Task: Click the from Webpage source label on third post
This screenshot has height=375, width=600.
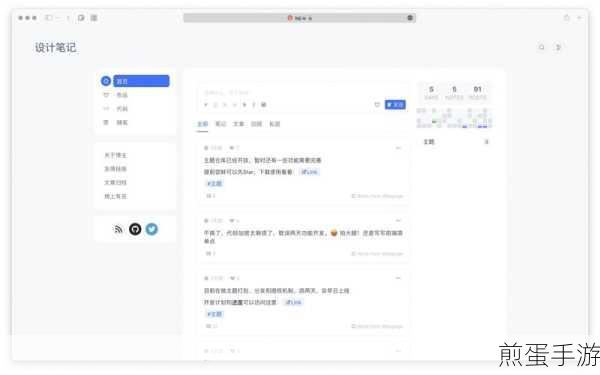Action: pos(377,326)
